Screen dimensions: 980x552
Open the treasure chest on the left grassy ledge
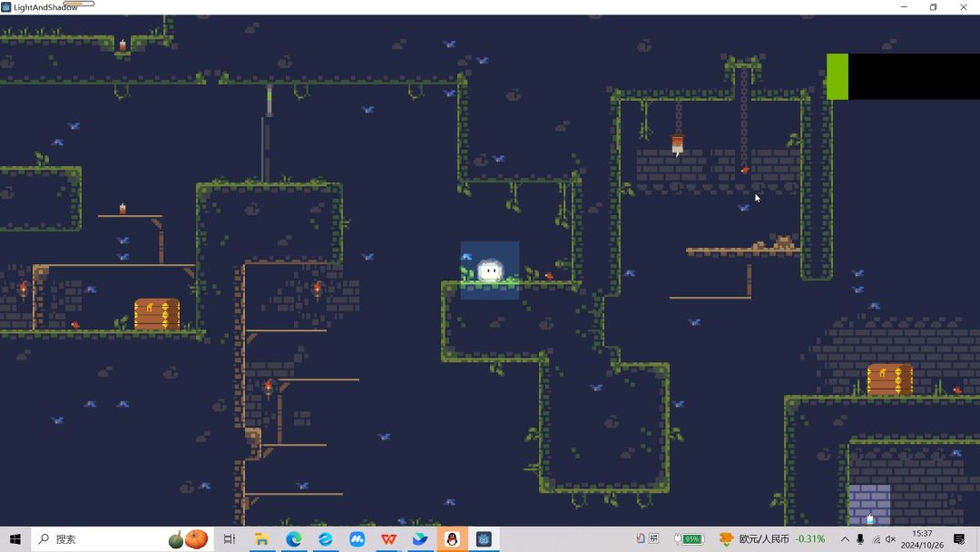(157, 314)
